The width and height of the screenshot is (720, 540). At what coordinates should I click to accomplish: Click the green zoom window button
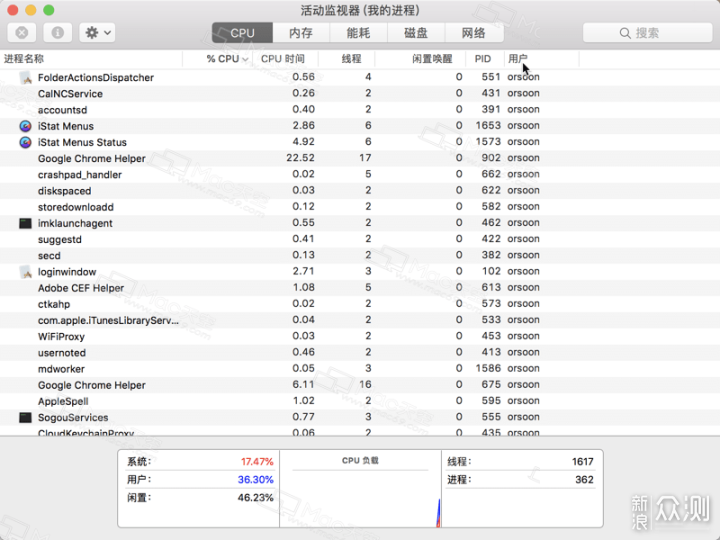49,10
